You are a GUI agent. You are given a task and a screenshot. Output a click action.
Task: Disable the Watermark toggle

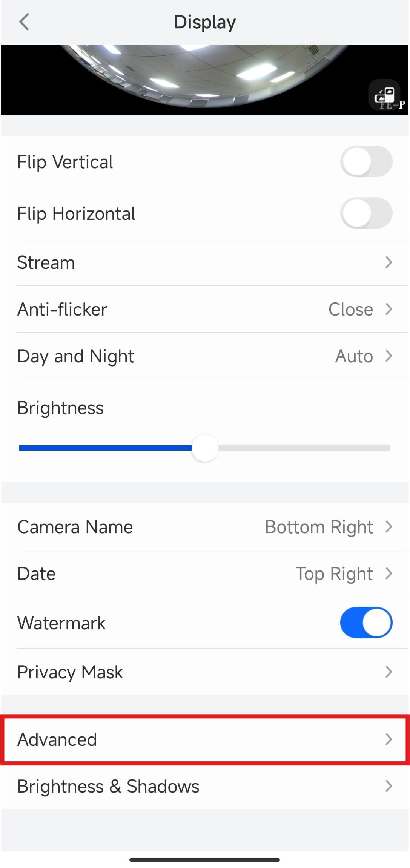(x=366, y=623)
